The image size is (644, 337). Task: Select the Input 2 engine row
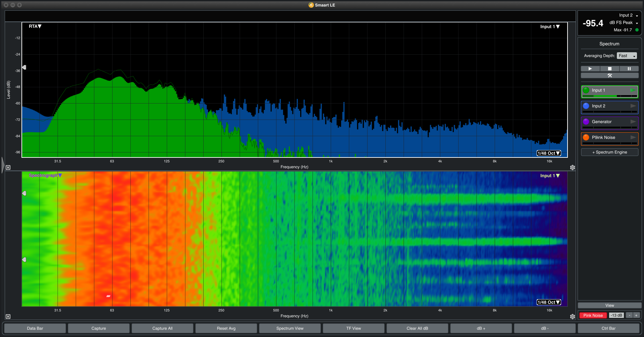[x=610, y=107]
